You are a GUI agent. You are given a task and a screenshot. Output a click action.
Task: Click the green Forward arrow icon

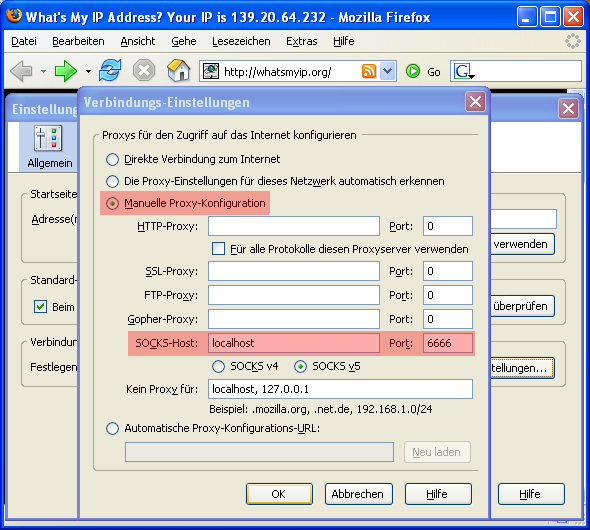[65, 71]
